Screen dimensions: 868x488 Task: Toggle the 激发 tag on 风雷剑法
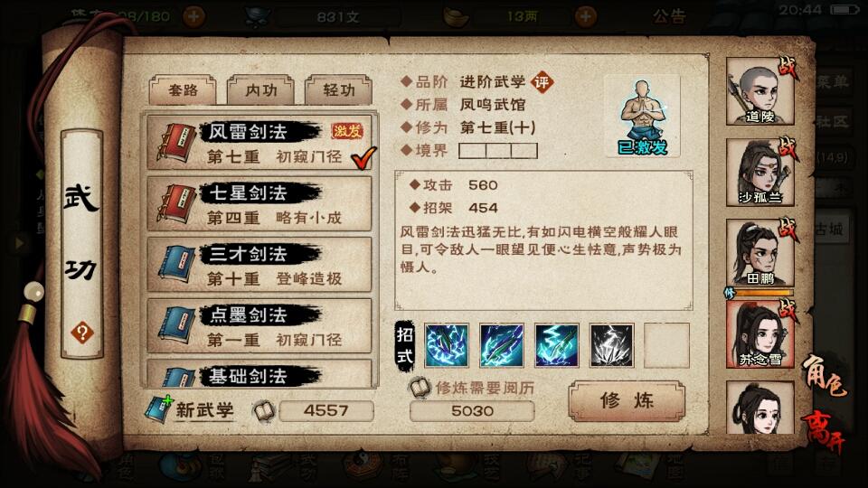(x=347, y=130)
